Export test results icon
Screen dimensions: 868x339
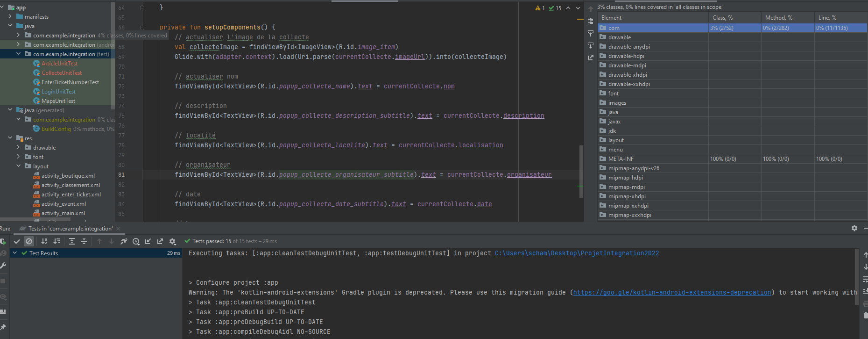click(x=160, y=241)
